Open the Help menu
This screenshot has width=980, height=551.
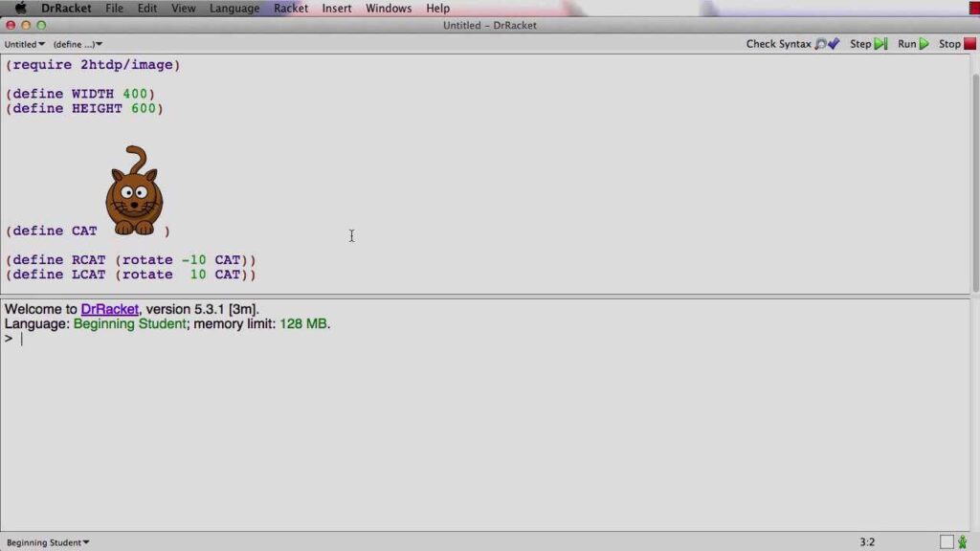tap(438, 8)
